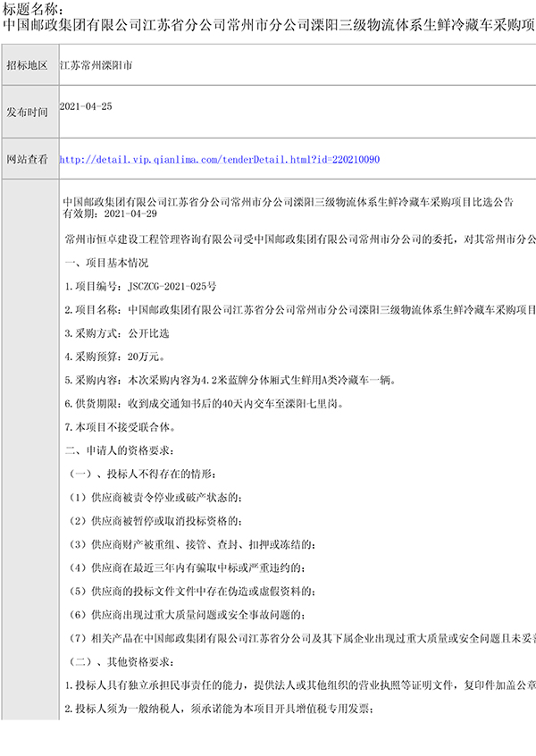Click the 2.投标人须为一般纳税人 line
This screenshot has height=756, width=536.
click(220, 710)
